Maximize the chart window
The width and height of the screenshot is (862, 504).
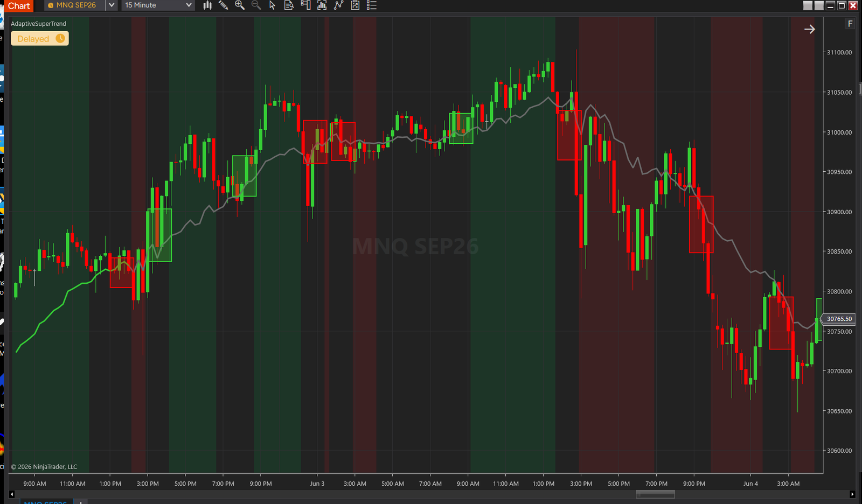tap(842, 5)
